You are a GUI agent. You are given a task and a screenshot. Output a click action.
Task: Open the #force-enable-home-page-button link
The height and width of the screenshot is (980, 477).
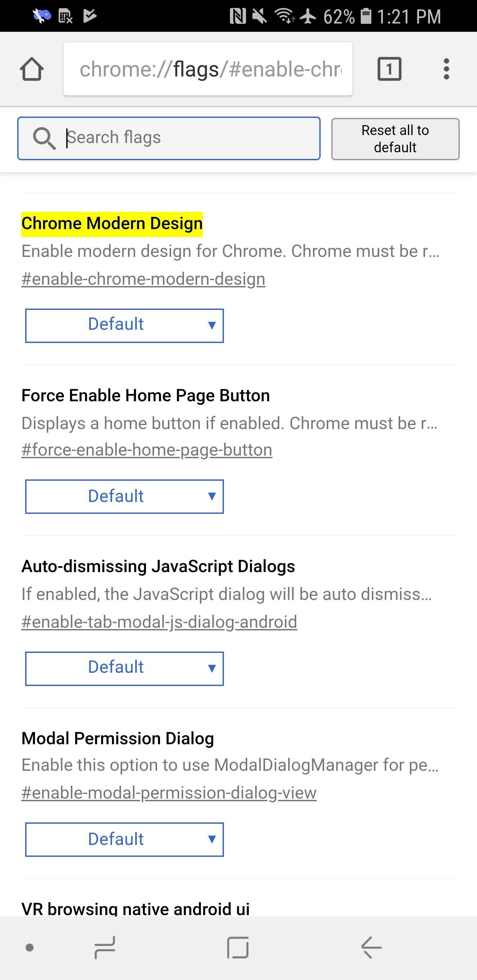146,449
